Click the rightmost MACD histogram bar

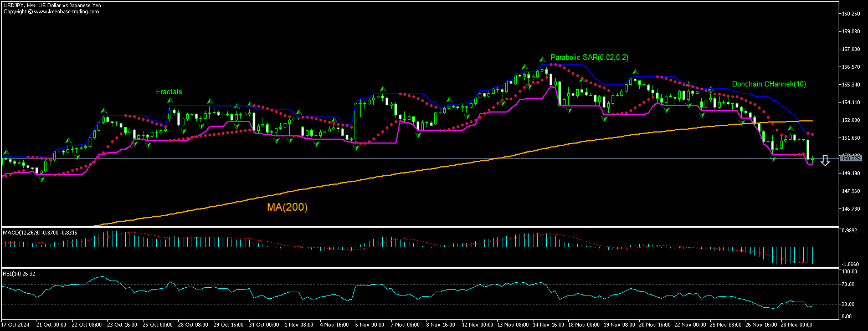[813, 255]
